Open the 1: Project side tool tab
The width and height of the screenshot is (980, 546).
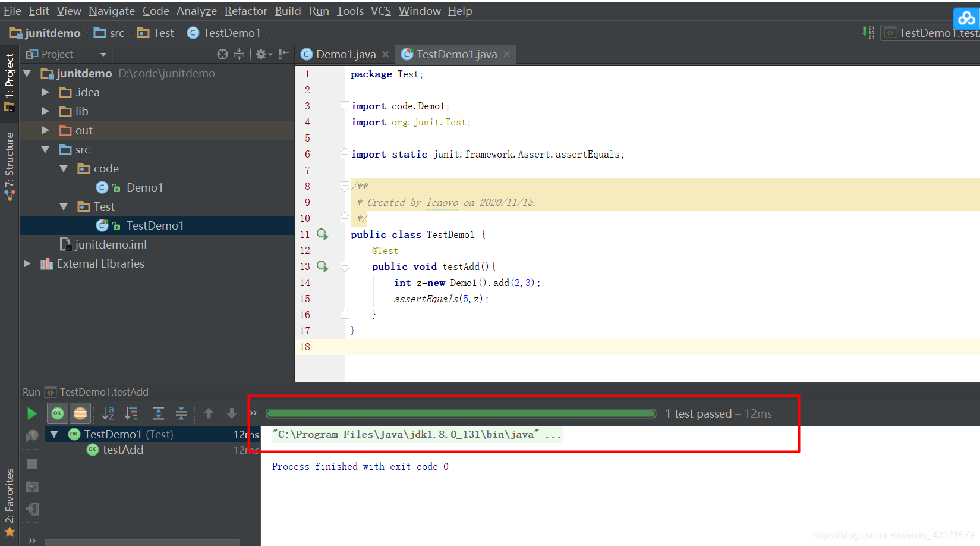pyautogui.click(x=10, y=82)
